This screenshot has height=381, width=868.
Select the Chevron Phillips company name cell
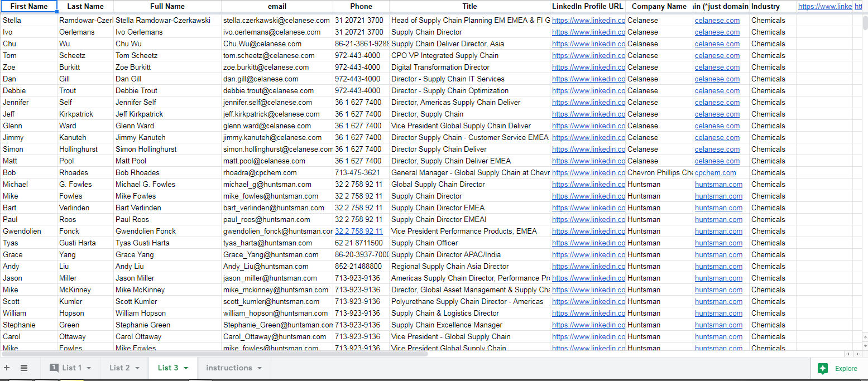pyautogui.click(x=659, y=172)
